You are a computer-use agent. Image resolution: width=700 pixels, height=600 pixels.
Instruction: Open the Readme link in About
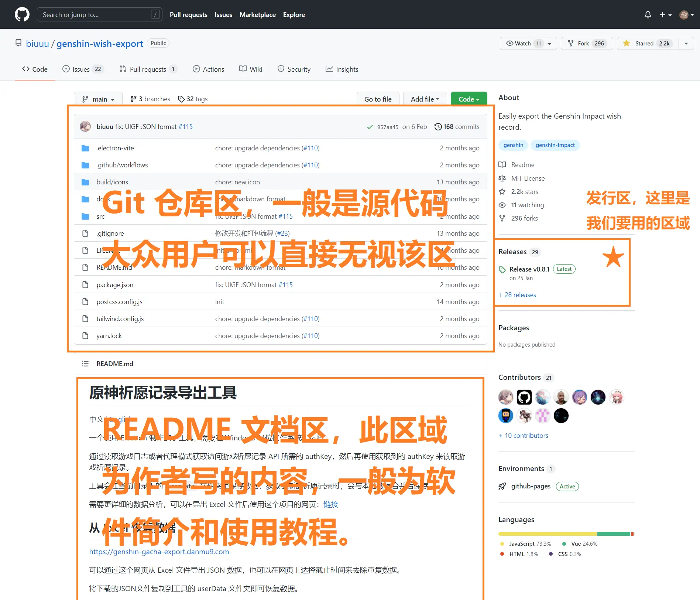click(517, 165)
